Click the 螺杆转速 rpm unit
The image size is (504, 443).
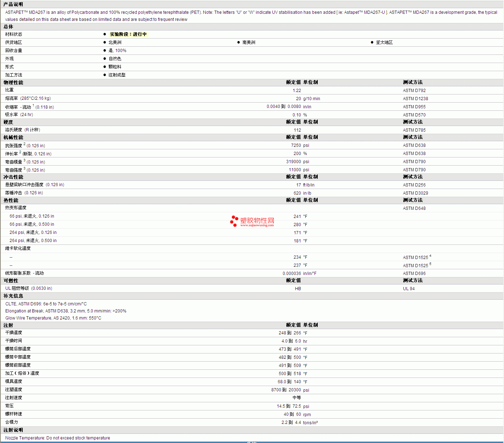point(307,415)
